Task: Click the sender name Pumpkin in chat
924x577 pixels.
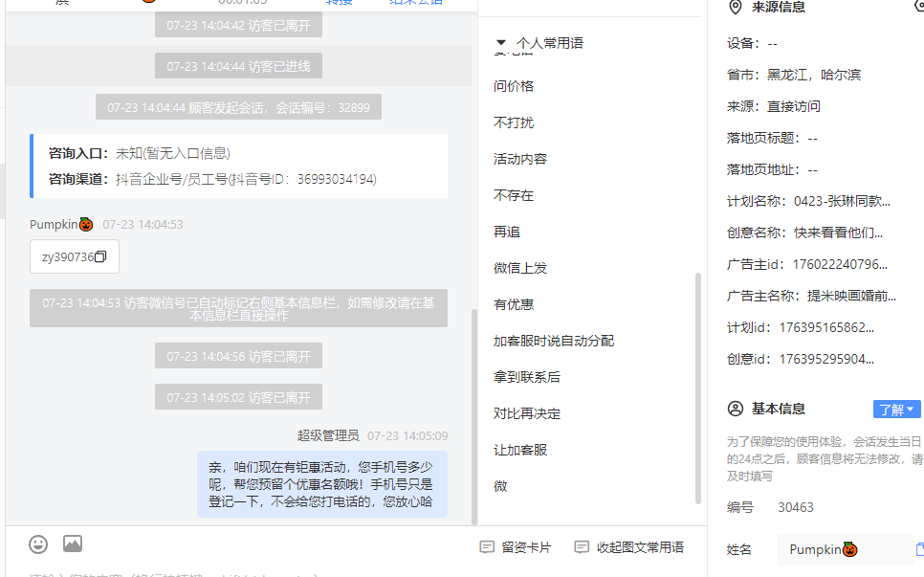Action: point(61,225)
